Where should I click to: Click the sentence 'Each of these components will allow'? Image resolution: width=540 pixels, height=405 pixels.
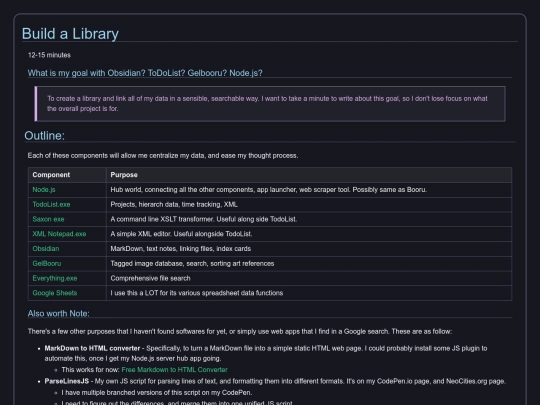[163, 156]
